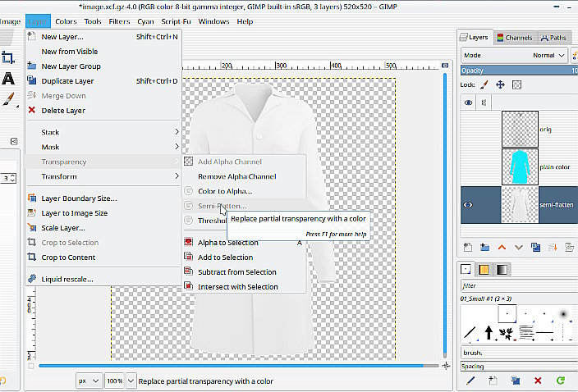
Task: Lower the layer with the down arrow
Action: [x=518, y=246]
